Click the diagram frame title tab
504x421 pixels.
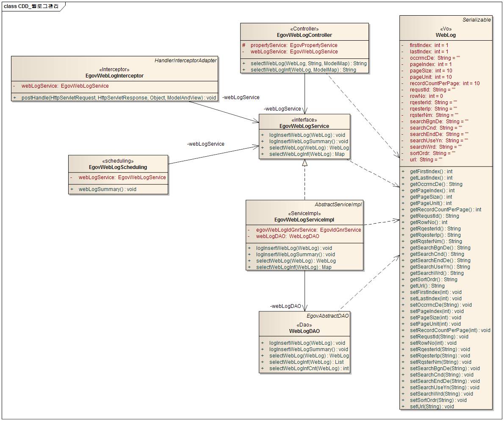pyautogui.click(x=31, y=6)
